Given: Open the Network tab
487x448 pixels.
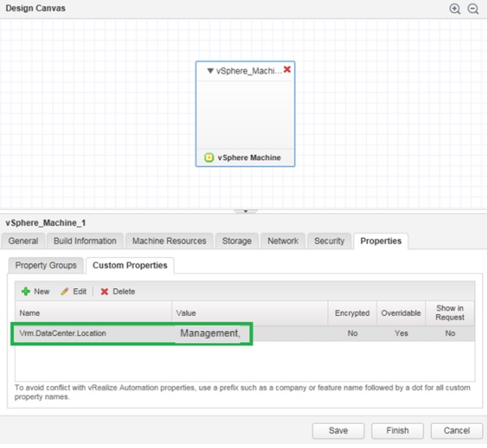Looking at the screenshot, I should 283,241.
